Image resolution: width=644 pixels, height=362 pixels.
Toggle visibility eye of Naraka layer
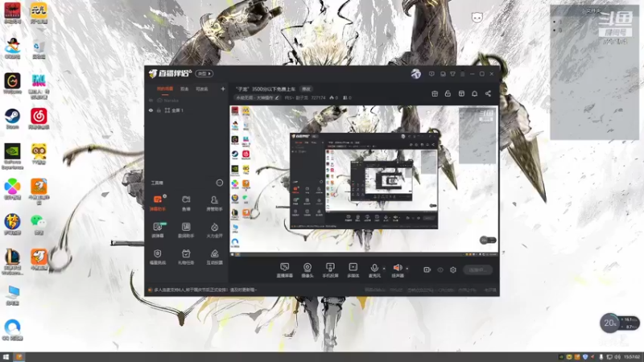click(x=151, y=100)
